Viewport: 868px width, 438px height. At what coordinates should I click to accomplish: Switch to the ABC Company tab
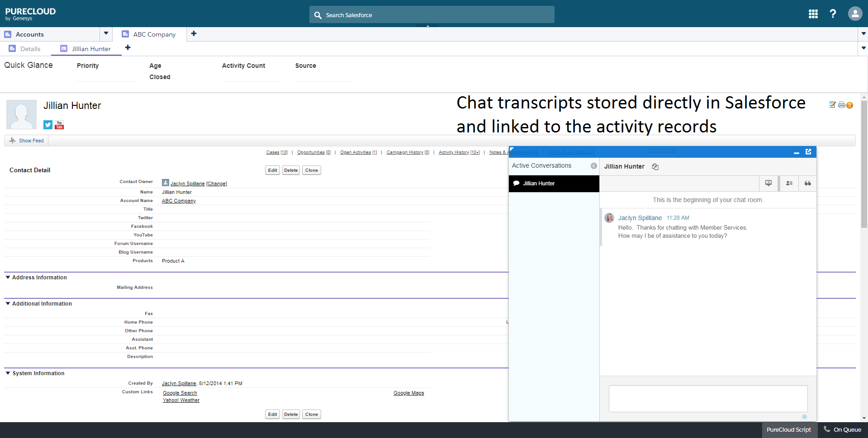point(149,34)
